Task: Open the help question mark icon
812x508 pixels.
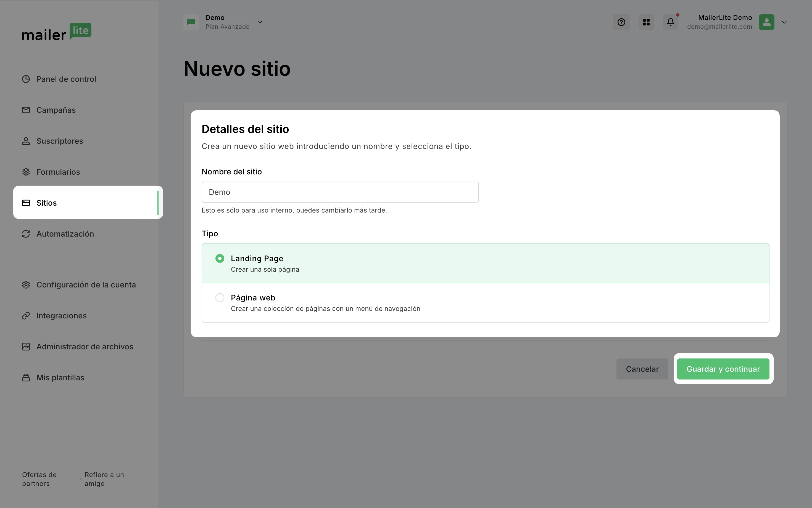Action: tap(621, 22)
